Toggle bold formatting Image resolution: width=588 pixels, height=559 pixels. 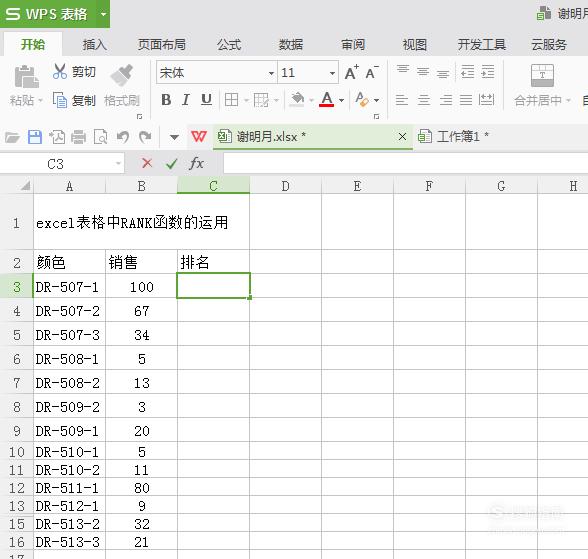click(x=166, y=100)
